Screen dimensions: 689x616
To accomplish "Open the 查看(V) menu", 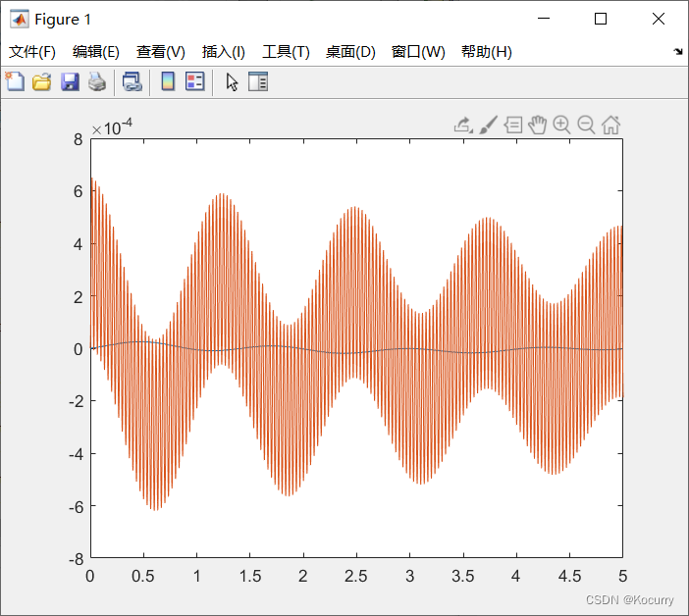I will (161, 52).
